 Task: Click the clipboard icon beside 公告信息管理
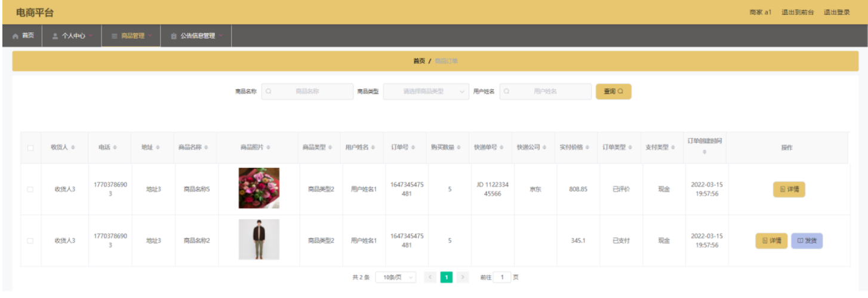(x=174, y=36)
